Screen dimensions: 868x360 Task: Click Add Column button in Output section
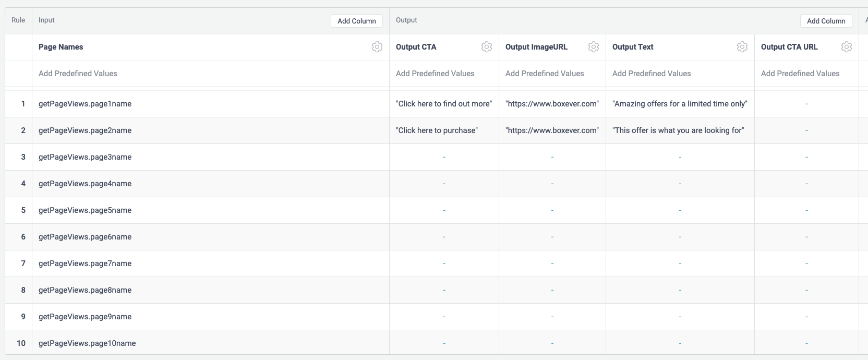(x=826, y=21)
